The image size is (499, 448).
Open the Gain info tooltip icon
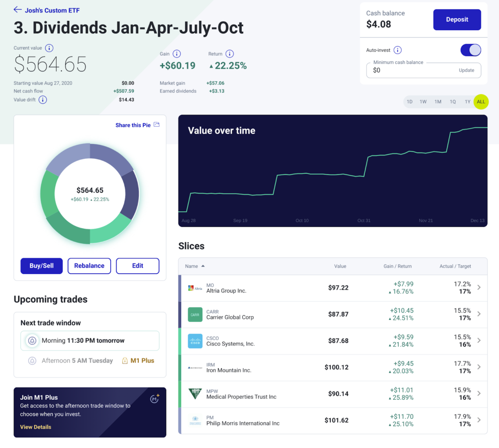coord(177,54)
